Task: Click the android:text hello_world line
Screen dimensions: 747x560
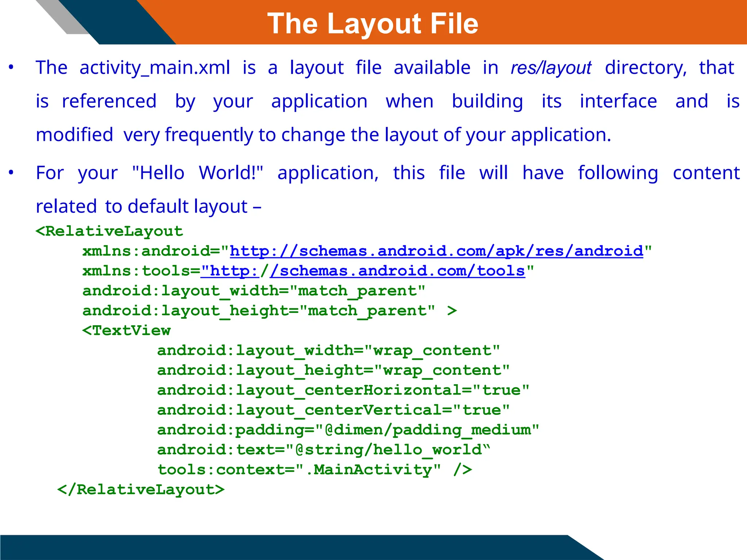Action: click(x=323, y=450)
